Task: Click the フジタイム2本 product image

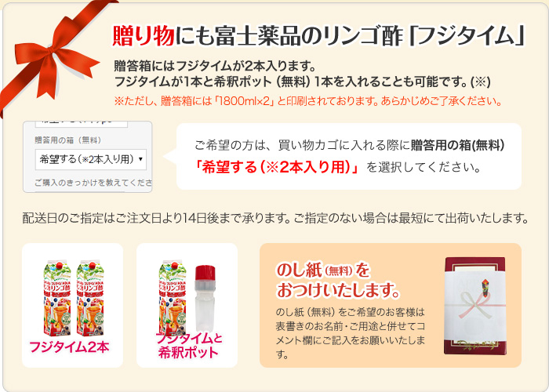Action: tap(72, 305)
